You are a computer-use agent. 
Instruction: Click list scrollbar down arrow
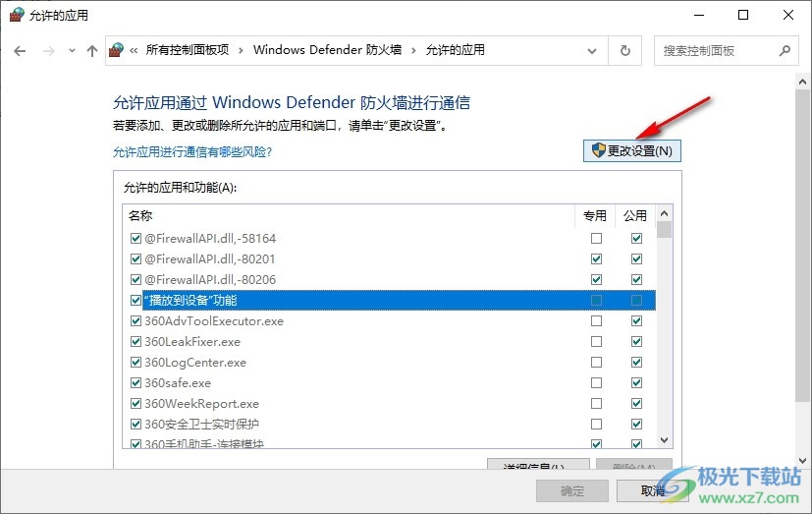click(665, 440)
